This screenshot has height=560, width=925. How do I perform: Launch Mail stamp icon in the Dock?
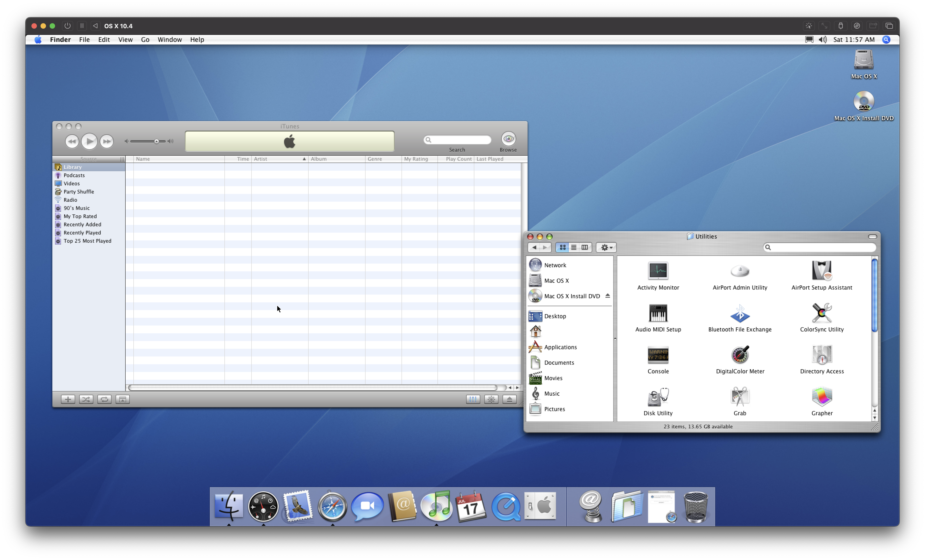(x=298, y=506)
